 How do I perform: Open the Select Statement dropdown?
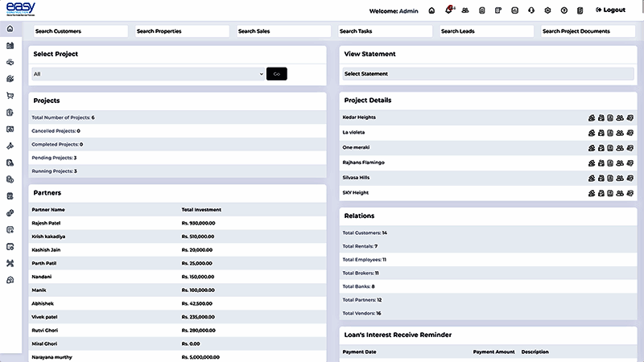[488, 74]
